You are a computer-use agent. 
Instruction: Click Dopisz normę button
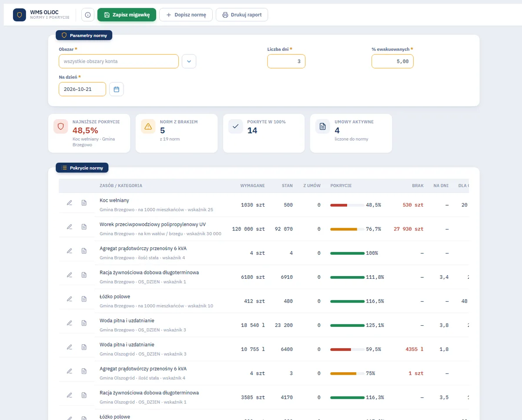click(186, 15)
